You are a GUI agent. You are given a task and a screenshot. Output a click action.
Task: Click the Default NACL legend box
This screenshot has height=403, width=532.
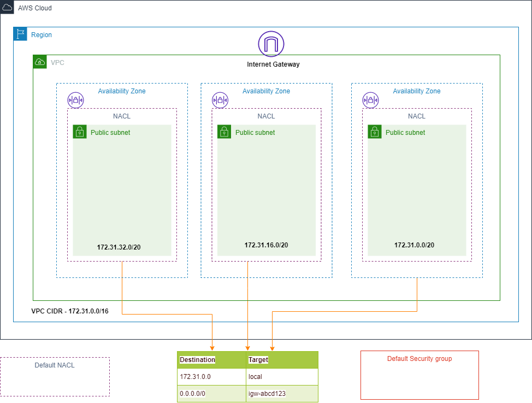[55, 377]
